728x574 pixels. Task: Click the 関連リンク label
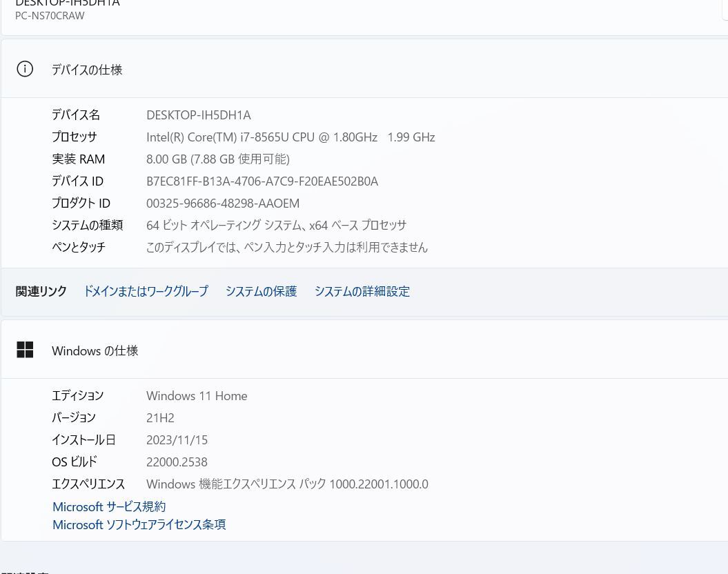click(41, 291)
